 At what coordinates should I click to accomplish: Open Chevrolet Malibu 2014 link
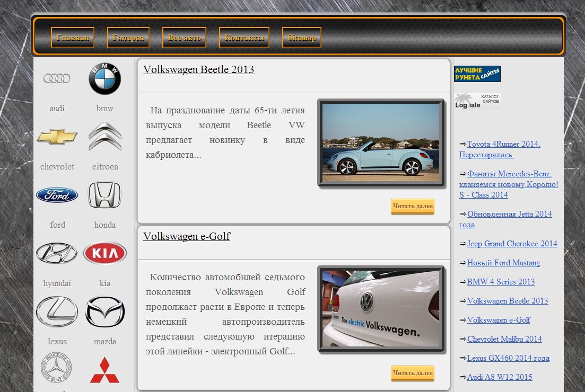[x=504, y=339]
